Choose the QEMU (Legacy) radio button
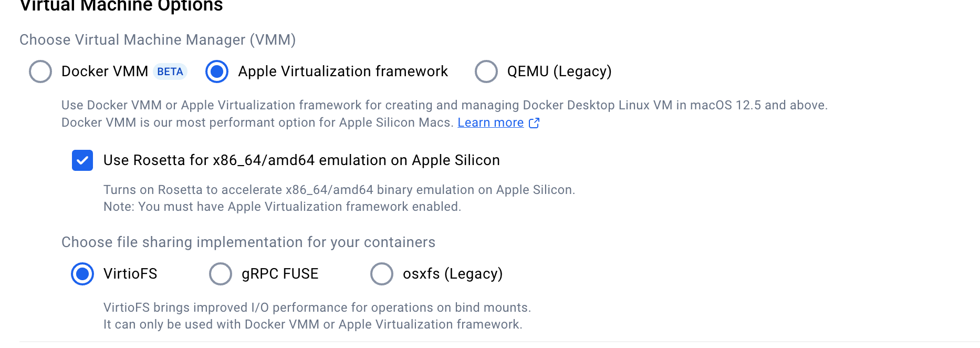Image resolution: width=980 pixels, height=348 pixels. (x=486, y=71)
